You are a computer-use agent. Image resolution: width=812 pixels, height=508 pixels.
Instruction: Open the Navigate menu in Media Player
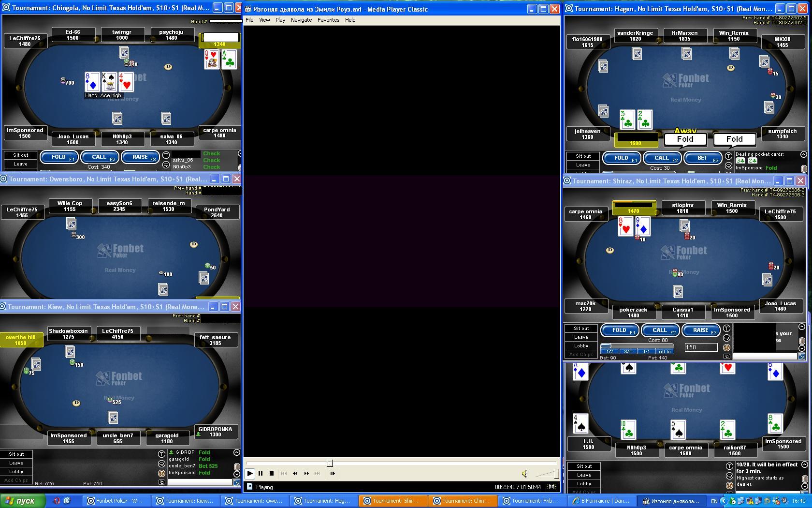(x=301, y=20)
